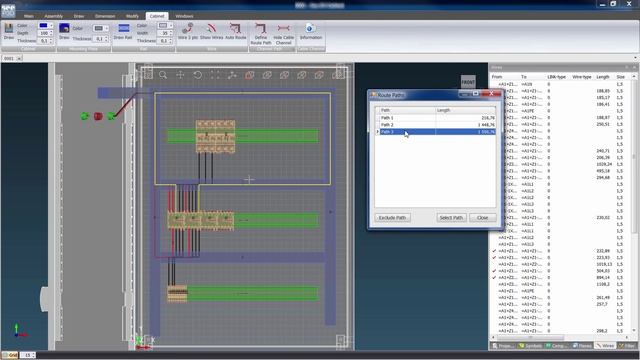Screen dimensions: 640x360
Task: Switch to the Symbols panel tab
Action: pyautogui.click(x=530, y=346)
